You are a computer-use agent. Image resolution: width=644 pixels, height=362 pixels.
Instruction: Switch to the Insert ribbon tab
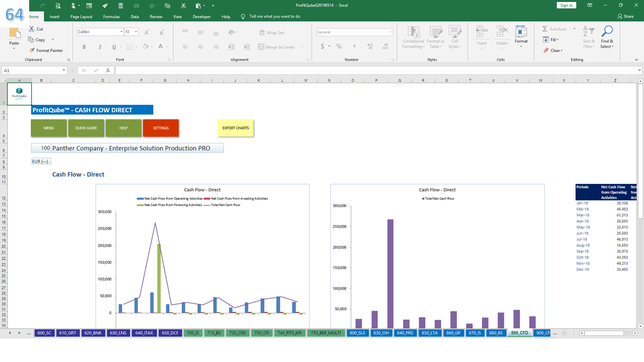pos(54,17)
